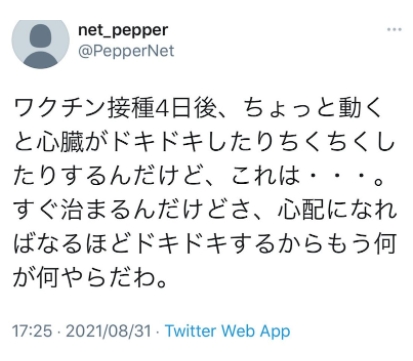Click the 17:25 tweet timestamp
413x361 pixels.
[x=32, y=331]
